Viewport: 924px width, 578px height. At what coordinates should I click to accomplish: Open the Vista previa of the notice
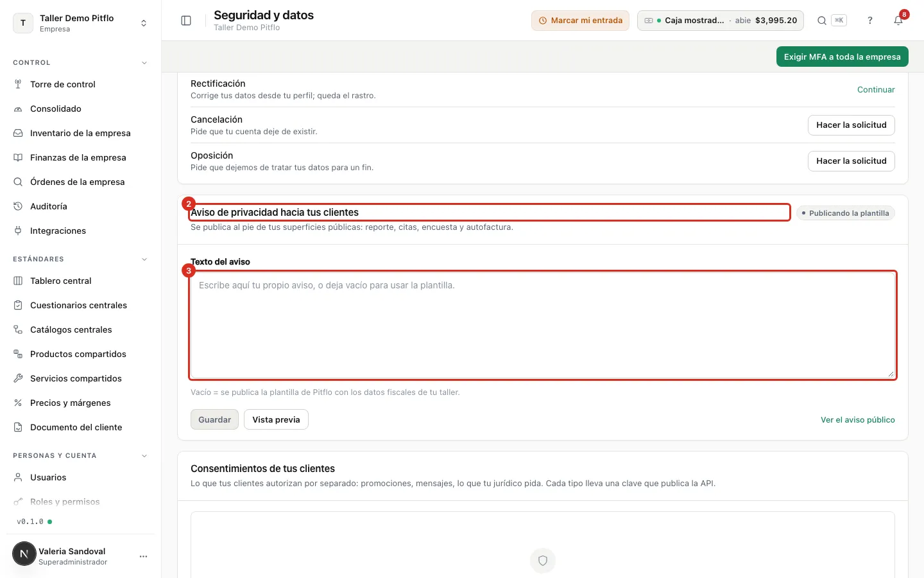click(276, 419)
